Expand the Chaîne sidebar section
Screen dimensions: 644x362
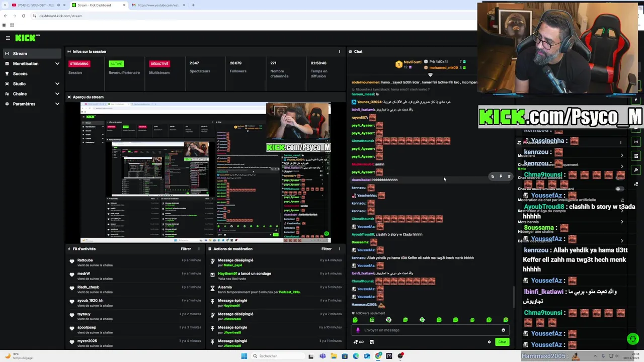(x=57, y=94)
